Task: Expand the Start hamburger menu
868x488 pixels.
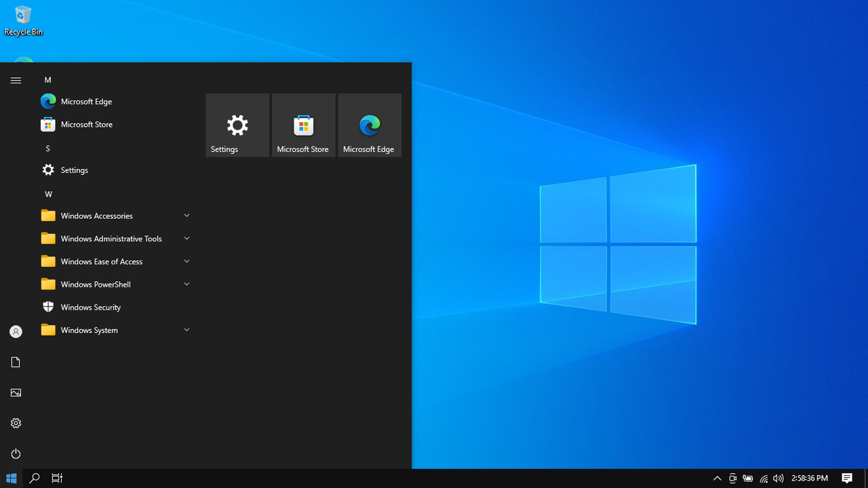Action: 16,80
